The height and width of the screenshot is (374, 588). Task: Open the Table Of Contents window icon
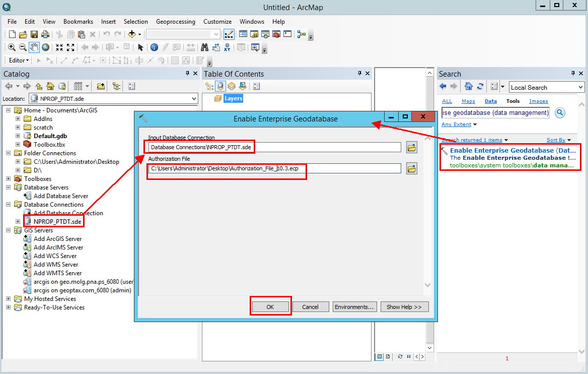(x=243, y=34)
